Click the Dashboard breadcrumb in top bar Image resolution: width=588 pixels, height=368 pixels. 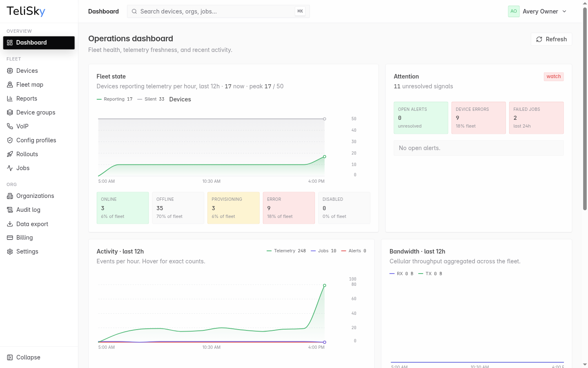[x=103, y=11]
